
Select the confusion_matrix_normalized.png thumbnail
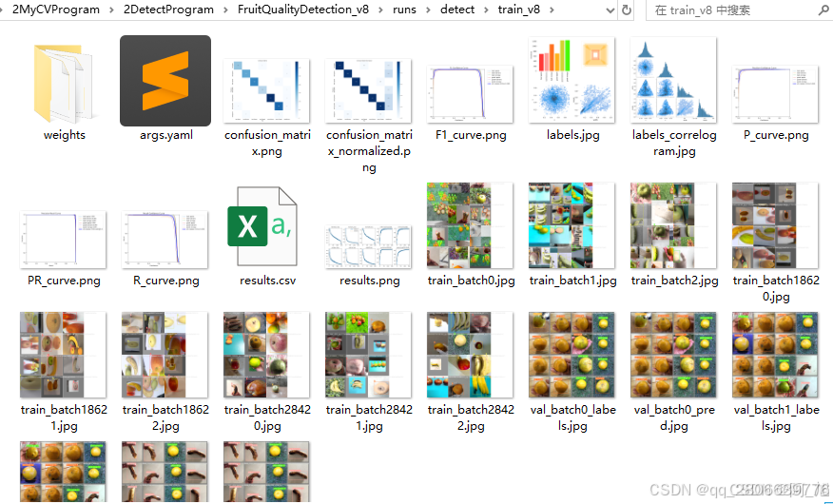368,91
